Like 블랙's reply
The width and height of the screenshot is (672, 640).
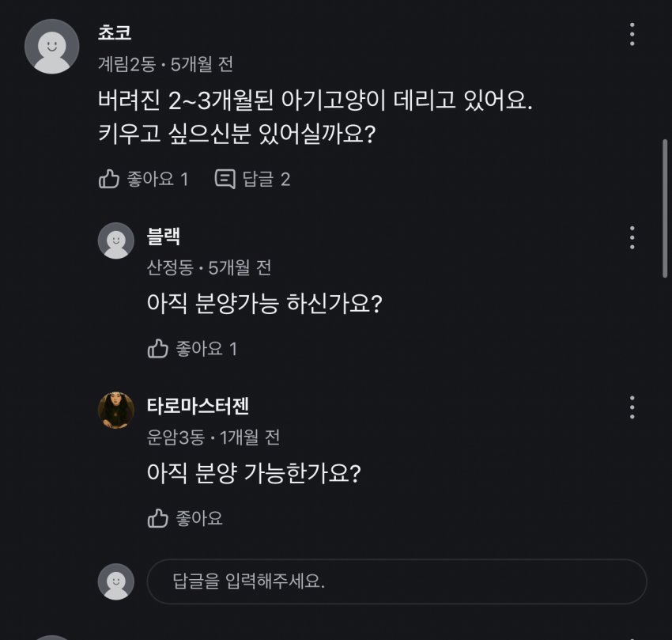pos(192,348)
